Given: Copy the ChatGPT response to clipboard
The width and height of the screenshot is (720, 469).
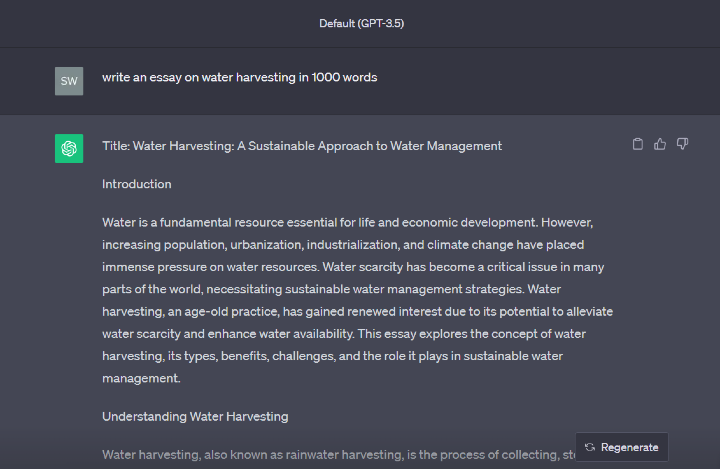Looking at the screenshot, I should point(638,144).
